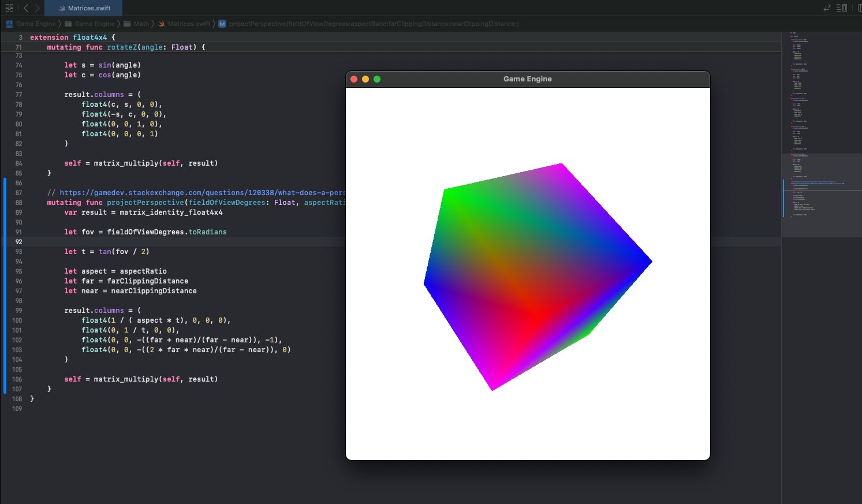Screen dimensions: 862x504
Task: Click sticky header 'mutating func rotateZ'
Action: 126,47
